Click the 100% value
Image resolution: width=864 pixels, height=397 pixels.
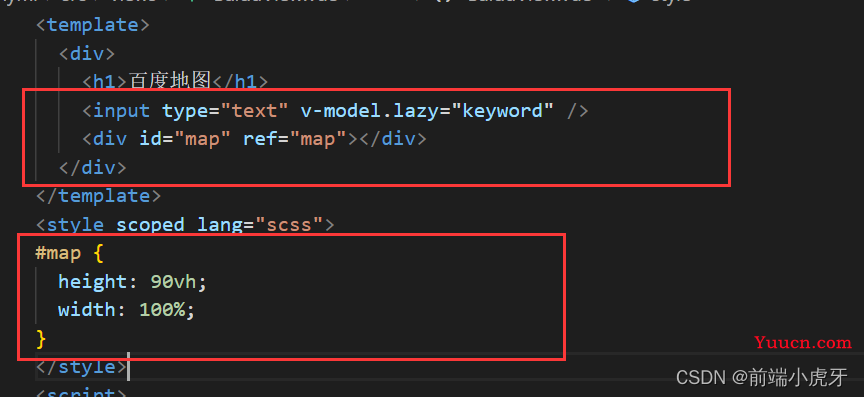[x=162, y=310]
